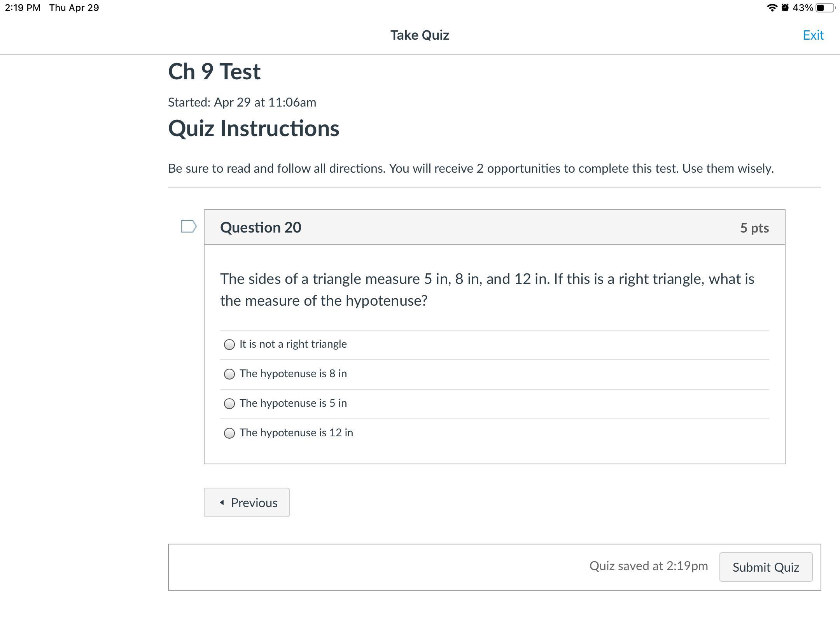Exit the quiz via Exit link
840x630 pixels.
tap(813, 35)
